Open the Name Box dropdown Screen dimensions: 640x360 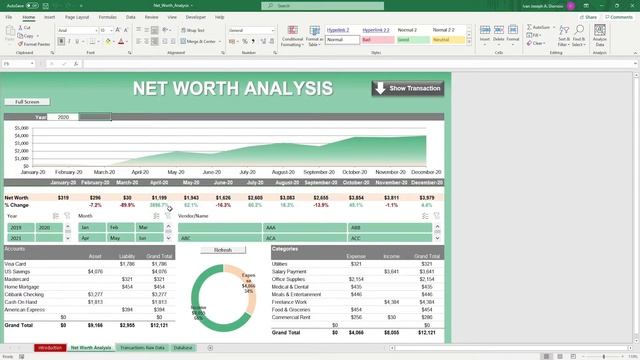31,64
